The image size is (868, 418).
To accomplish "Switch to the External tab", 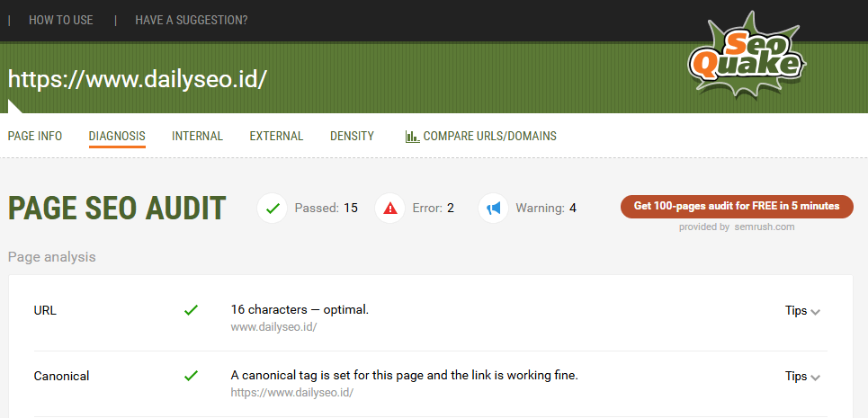I will pyautogui.click(x=276, y=136).
